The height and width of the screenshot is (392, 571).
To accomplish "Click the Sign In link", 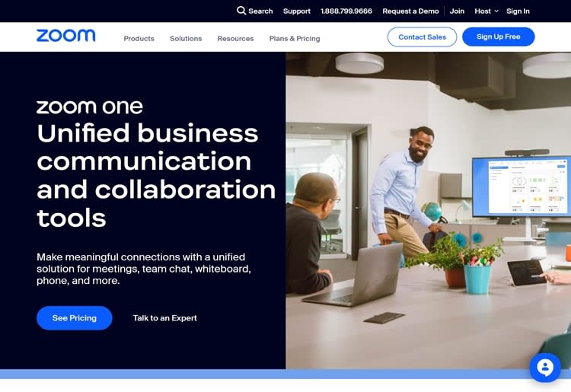I will [518, 11].
